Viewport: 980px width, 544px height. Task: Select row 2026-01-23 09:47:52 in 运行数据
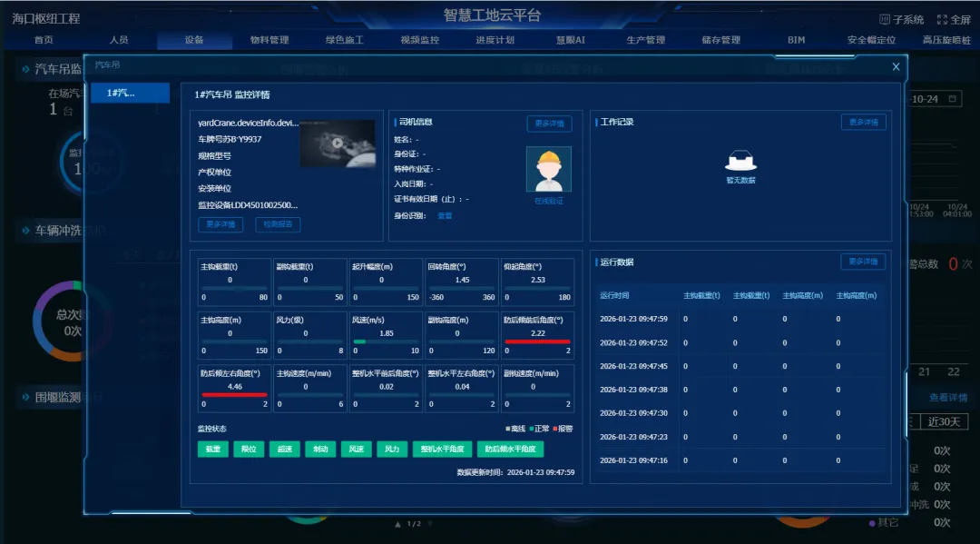(740, 342)
